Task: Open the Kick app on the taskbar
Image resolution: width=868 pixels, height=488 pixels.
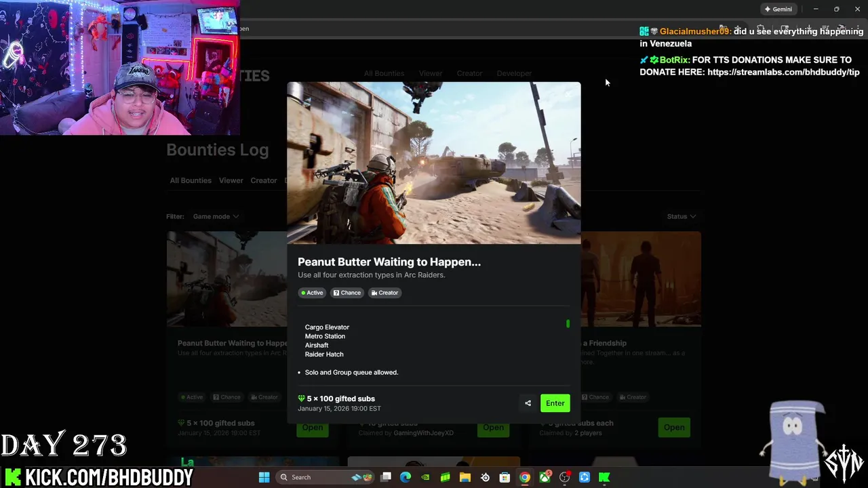Action: (x=604, y=477)
